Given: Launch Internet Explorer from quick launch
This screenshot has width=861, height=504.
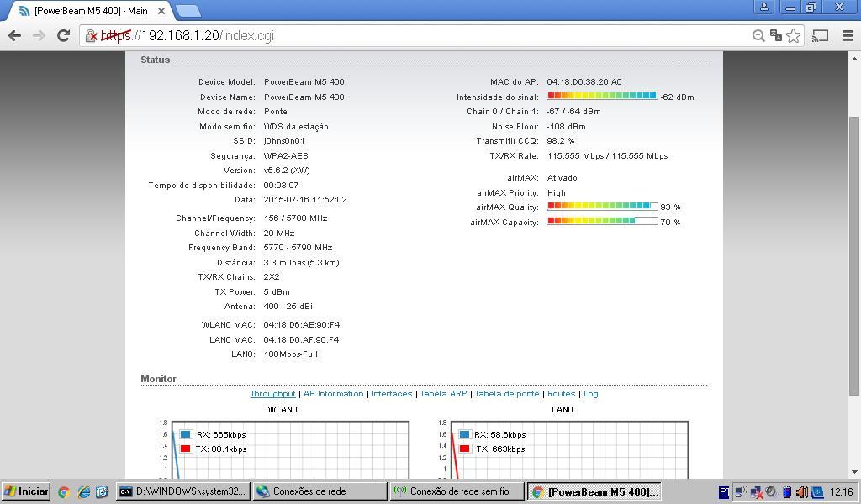Looking at the screenshot, I should [x=82, y=491].
